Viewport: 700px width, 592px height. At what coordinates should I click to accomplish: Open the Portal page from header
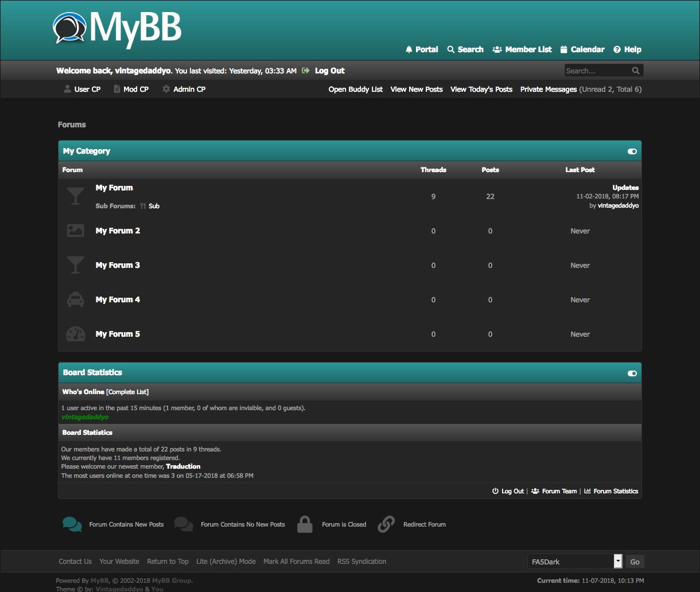[422, 49]
